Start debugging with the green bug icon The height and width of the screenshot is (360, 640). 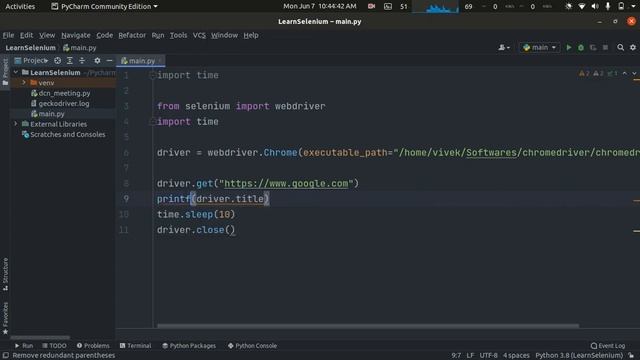581,48
